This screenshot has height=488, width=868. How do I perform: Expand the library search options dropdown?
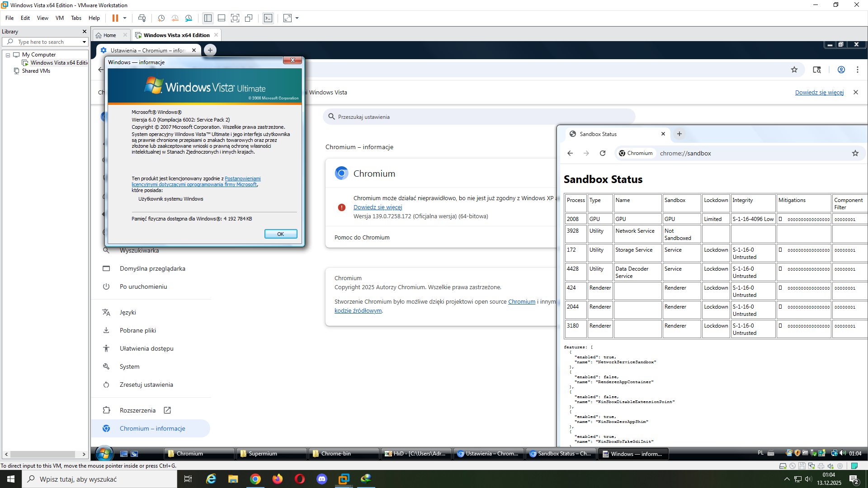tap(84, 42)
